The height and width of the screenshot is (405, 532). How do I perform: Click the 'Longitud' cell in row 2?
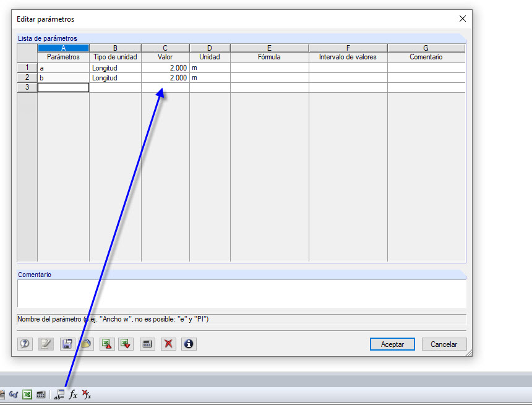click(x=115, y=78)
